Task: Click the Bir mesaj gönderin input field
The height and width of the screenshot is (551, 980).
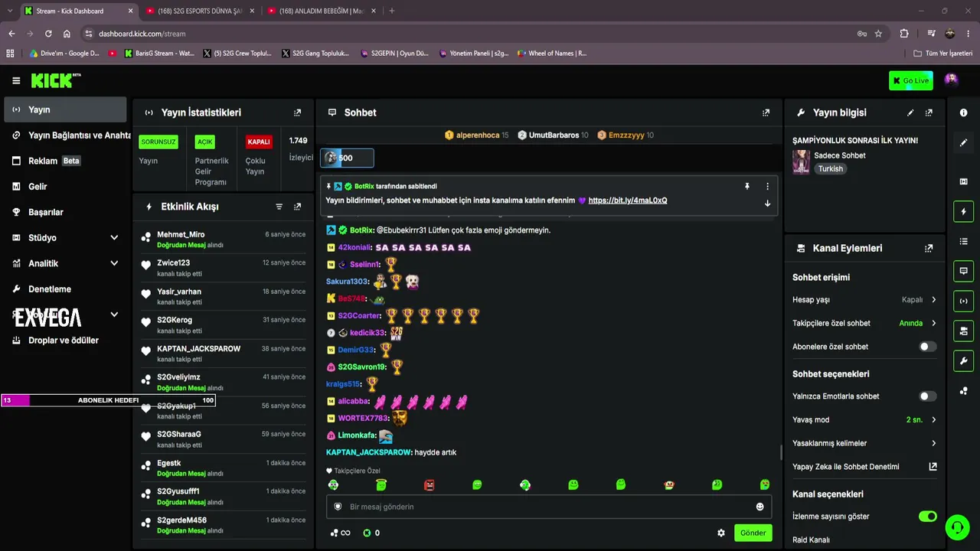Action: pyautogui.click(x=549, y=507)
